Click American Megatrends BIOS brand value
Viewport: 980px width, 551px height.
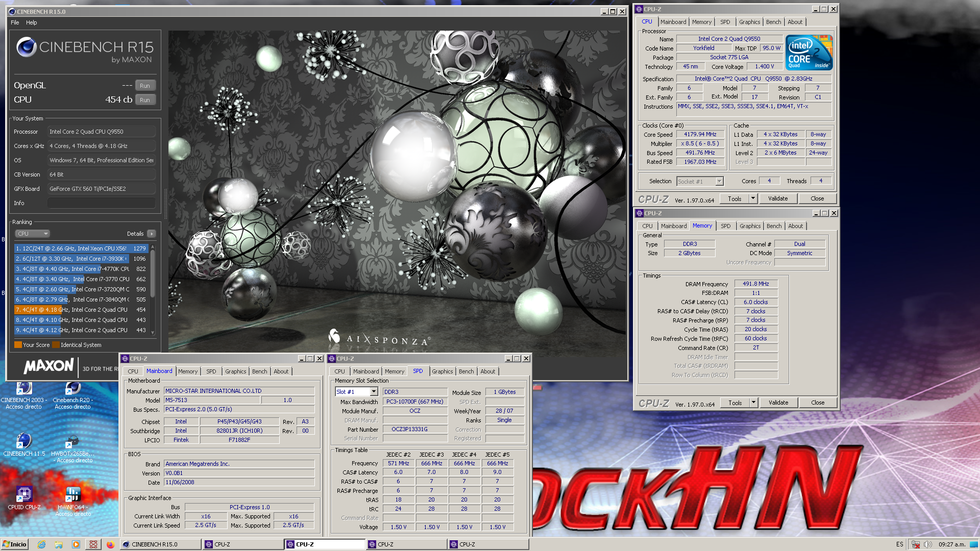click(239, 464)
